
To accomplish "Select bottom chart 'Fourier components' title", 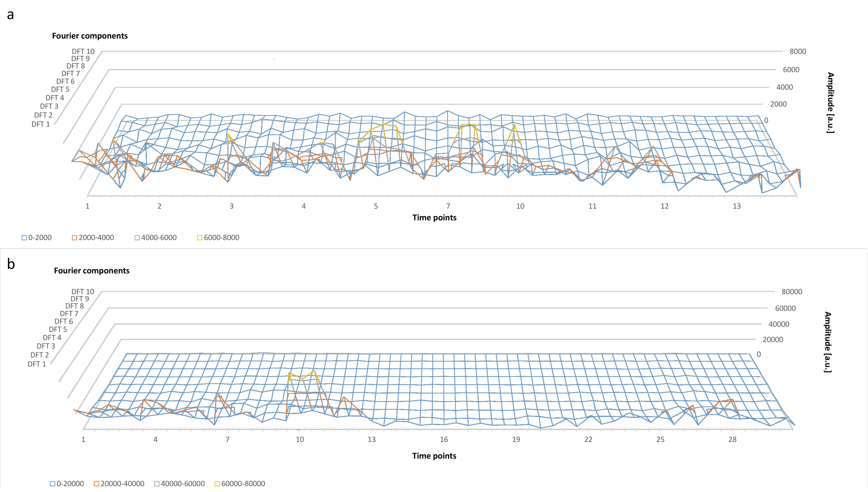I will click(92, 271).
